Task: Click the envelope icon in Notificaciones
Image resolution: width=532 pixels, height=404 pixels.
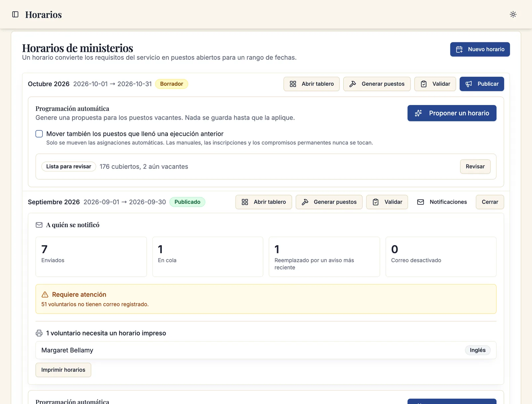Action: pos(421,202)
